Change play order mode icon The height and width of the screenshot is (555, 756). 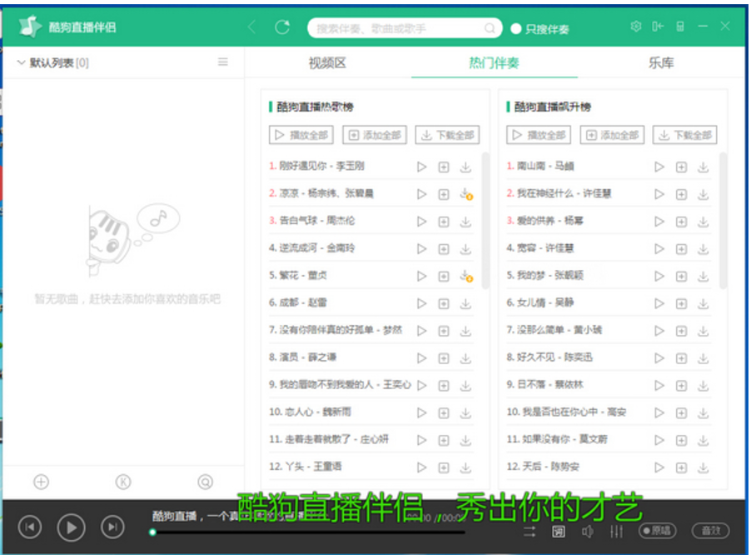click(530, 532)
